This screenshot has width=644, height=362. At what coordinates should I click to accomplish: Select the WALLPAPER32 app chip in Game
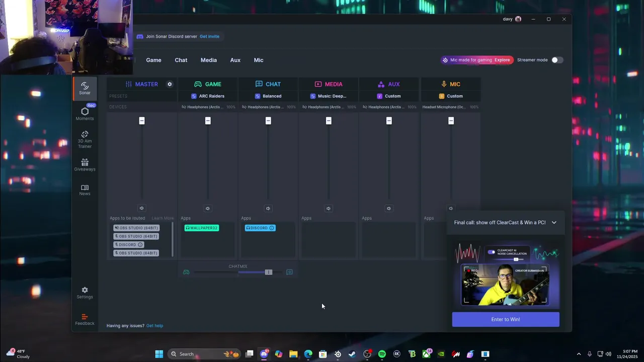pyautogui.click(x=202, y=228)
